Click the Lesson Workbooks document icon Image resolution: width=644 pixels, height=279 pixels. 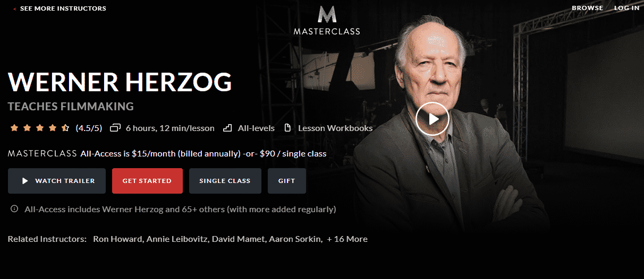pos(288,128)
